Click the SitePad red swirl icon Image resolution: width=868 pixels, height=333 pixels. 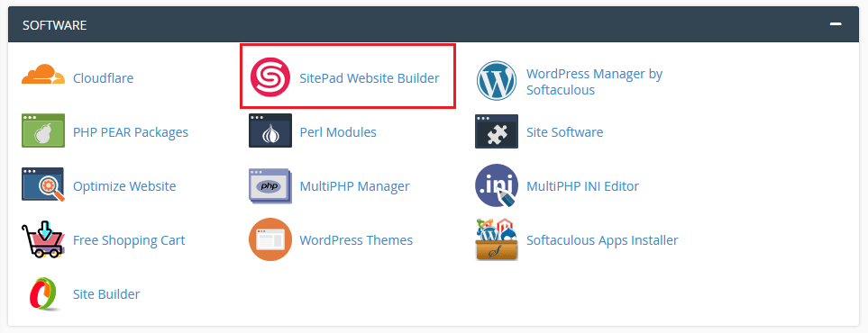(270, 76)
